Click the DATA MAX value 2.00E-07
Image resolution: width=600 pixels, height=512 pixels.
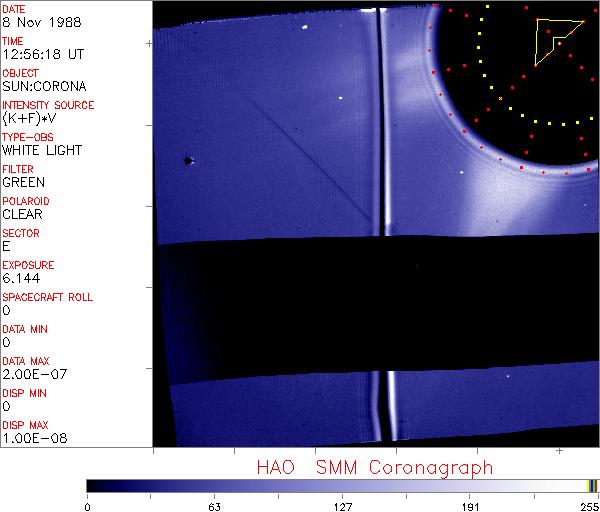[x=29, y=374]
